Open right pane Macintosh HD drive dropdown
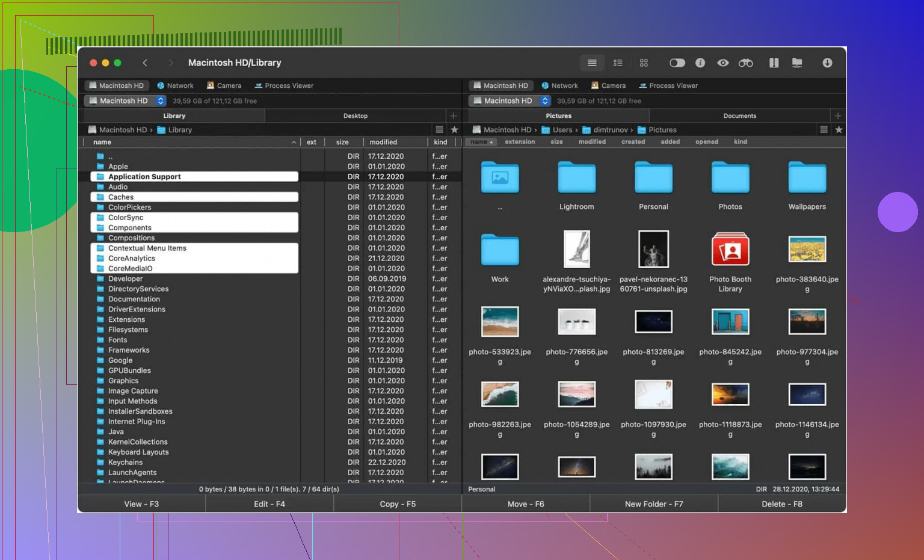Viewport: 924px width, 560px height. pos(545,101)
